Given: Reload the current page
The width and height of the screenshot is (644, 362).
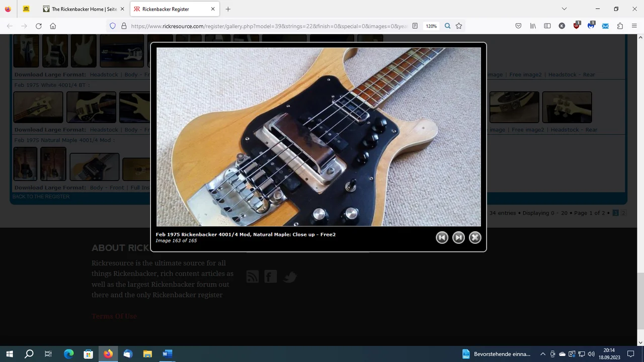Looking at the screenshot, I should (39, 26).
